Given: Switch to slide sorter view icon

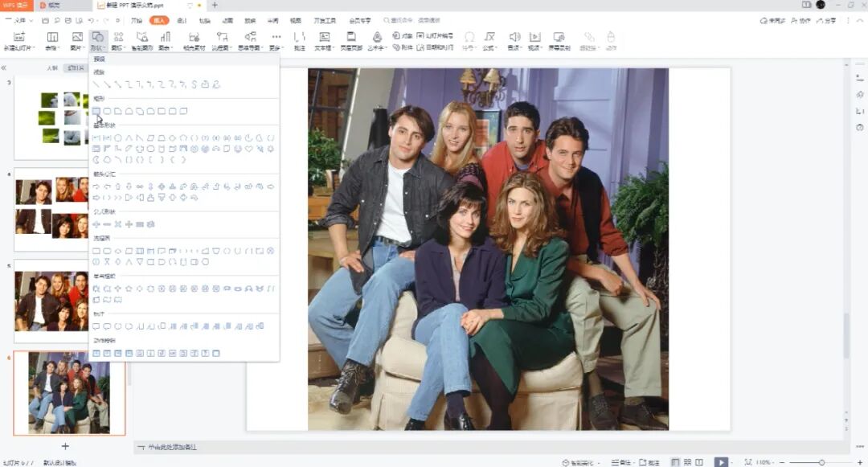Looking at the screenshot, I should pyautogui.click(x=687, y=462).
